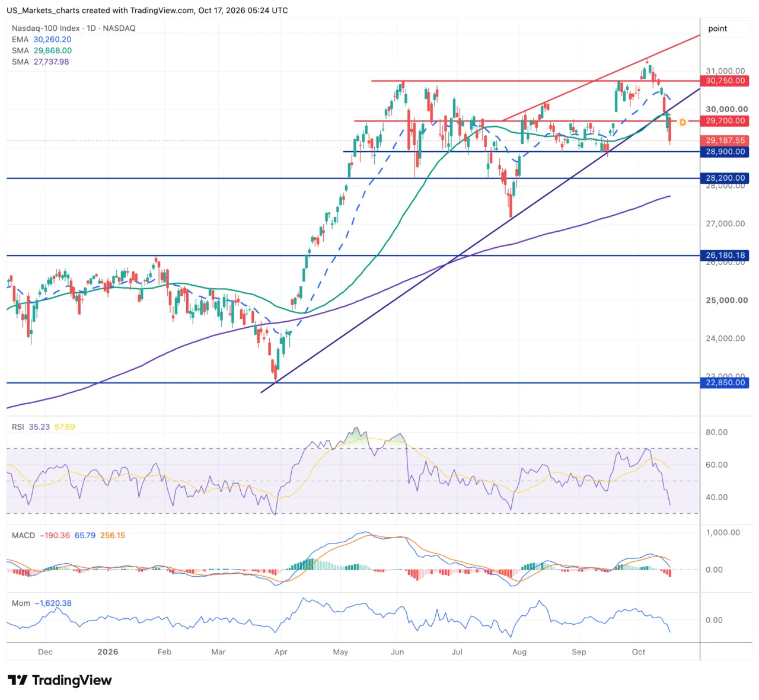This screenshot has width=759, height=700.
Task: Click the Dec label on time axis
Action: coord(45,651)
